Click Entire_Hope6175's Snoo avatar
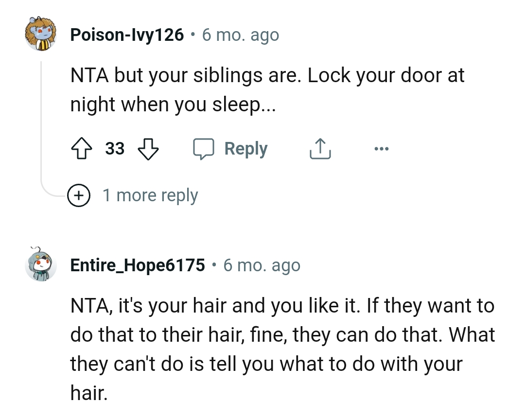The width and height of the screenshot is (525, 420). [41, 265]
